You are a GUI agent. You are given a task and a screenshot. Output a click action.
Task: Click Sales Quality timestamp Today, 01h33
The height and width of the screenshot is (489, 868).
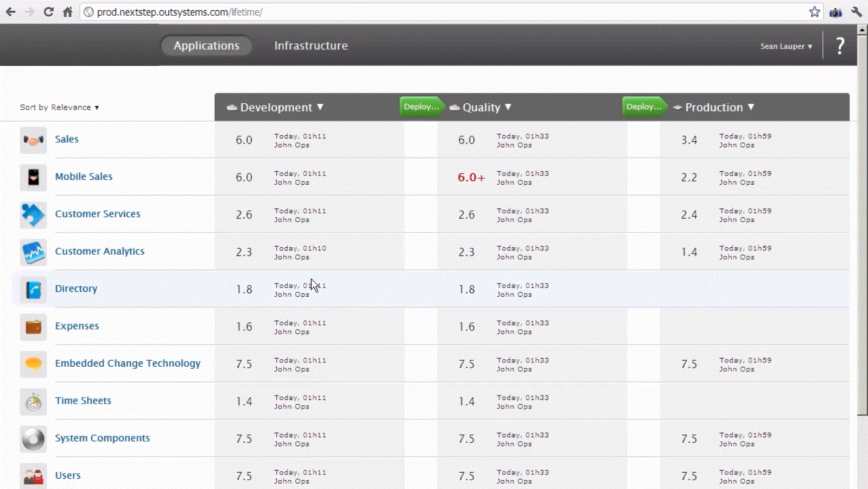(523, 136)
